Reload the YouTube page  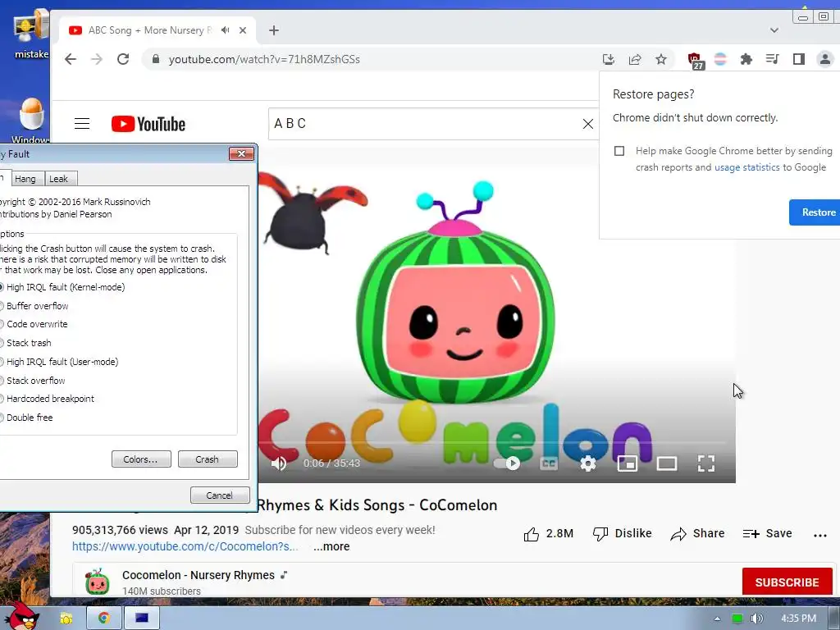pos(123,59)
